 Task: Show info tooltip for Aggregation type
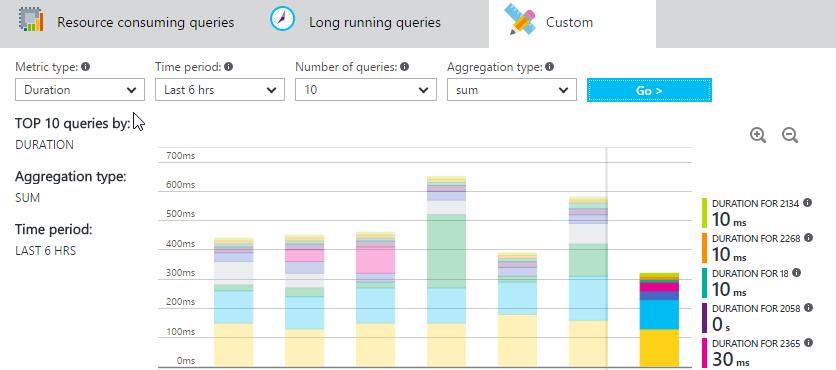550,67
